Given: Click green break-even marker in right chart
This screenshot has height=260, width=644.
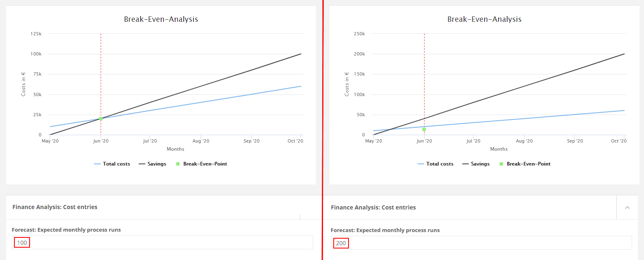Looking at the screenshot, I should (424, 129).
